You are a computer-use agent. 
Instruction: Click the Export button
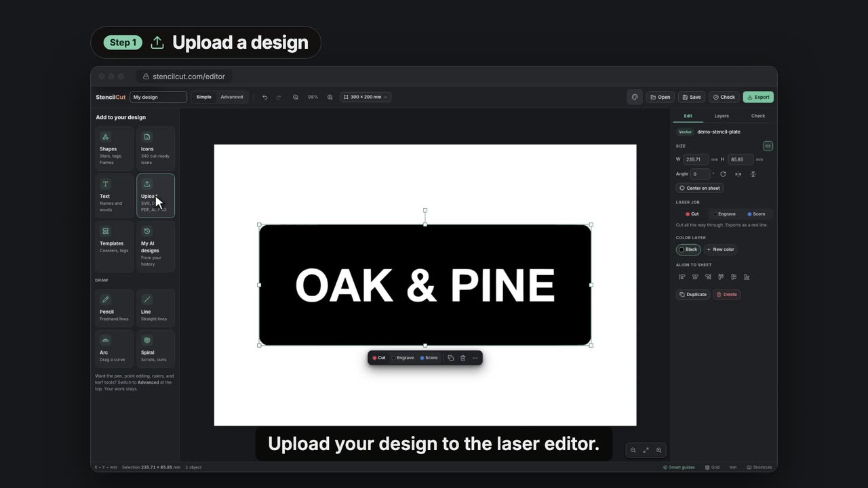tap(758, 97)
